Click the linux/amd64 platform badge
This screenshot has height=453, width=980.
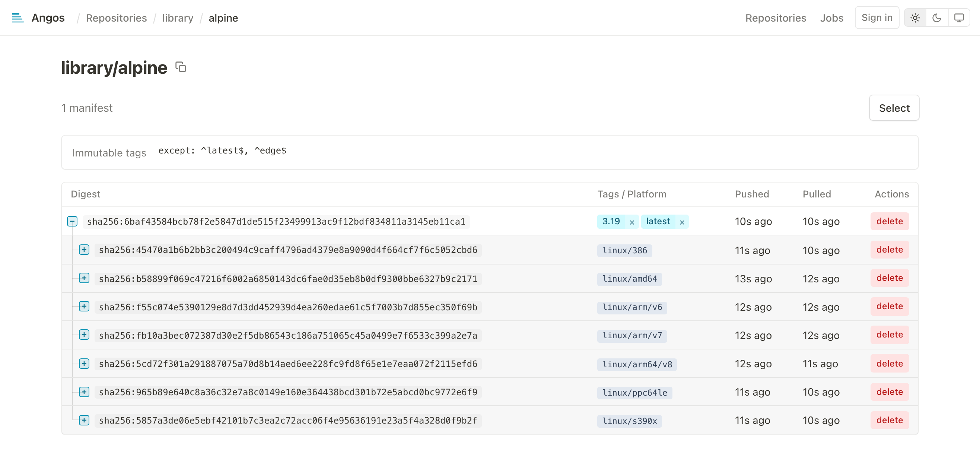(630, 279)
